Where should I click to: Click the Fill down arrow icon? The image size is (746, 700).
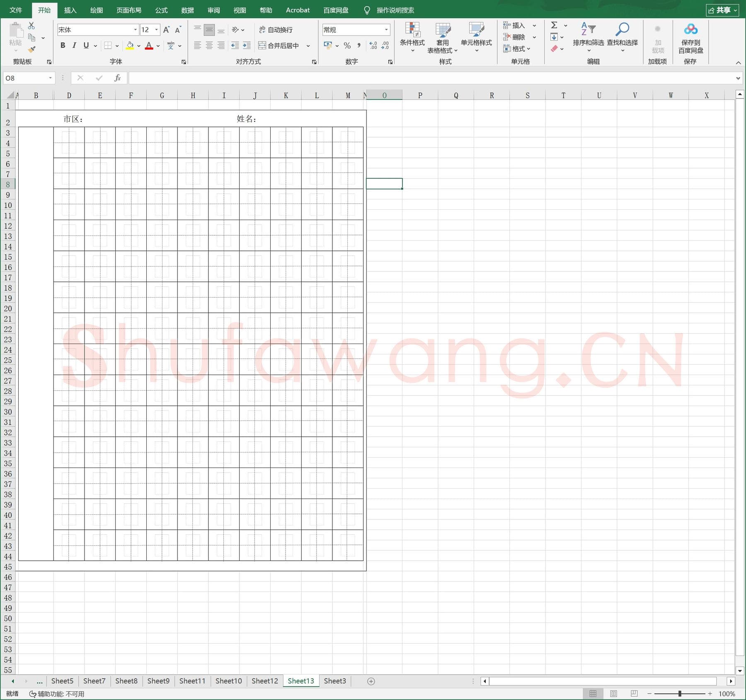pos(554,37)
